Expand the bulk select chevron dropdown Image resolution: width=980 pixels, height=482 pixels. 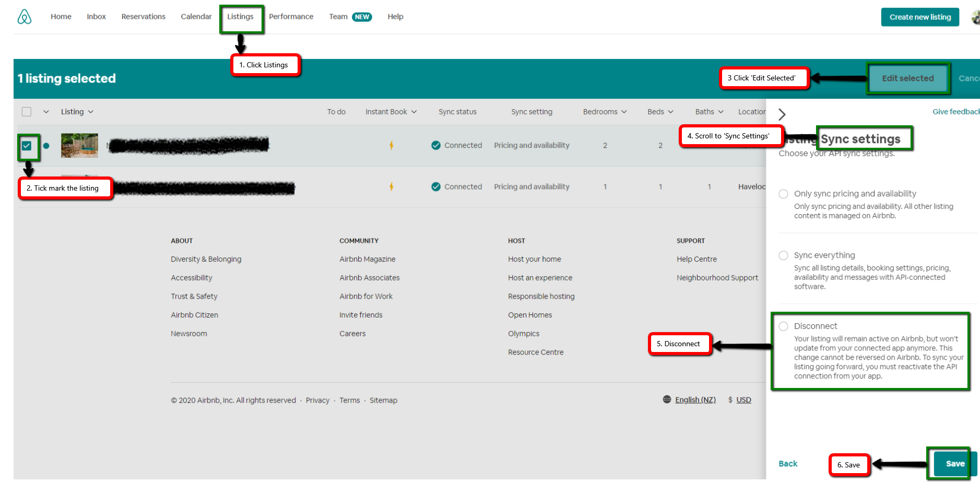point(46,112)
